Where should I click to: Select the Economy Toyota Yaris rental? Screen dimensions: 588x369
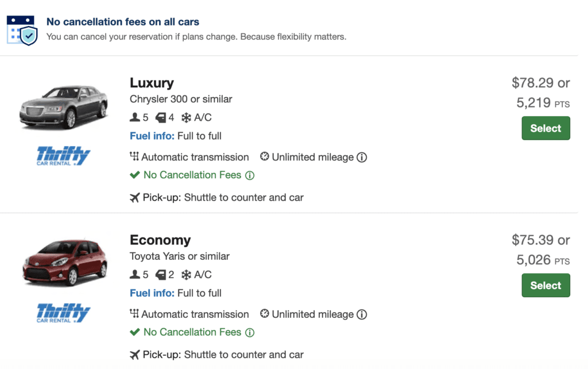(545, 285)
